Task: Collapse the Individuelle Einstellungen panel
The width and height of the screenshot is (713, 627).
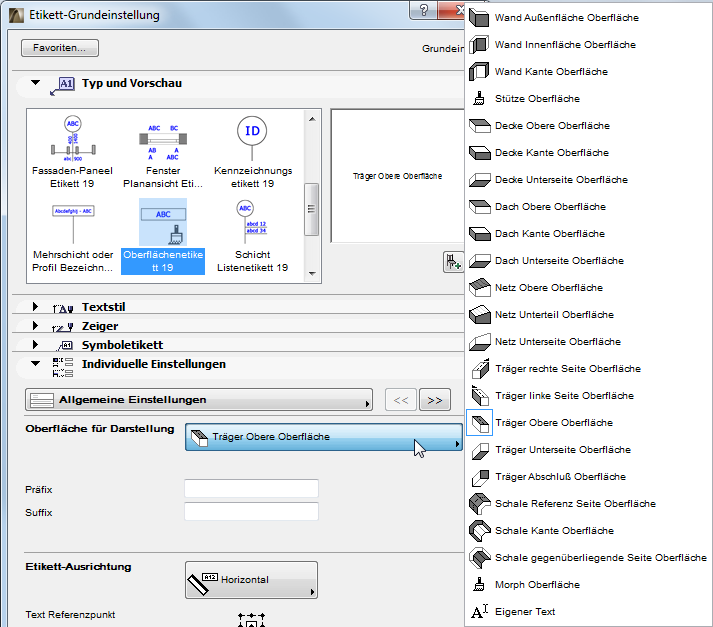Action: click(x=35, y=364)
